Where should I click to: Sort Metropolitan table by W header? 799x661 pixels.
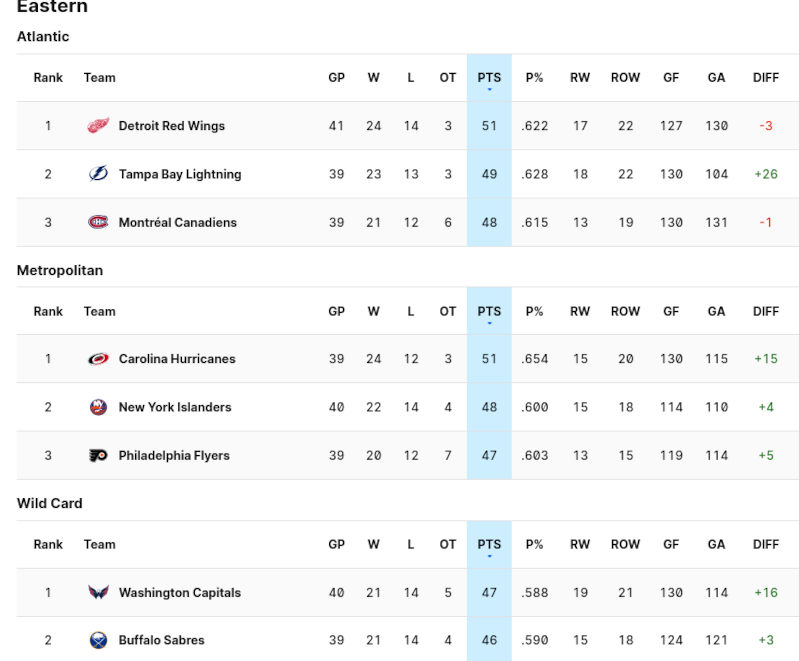click(x=373, y=311)
